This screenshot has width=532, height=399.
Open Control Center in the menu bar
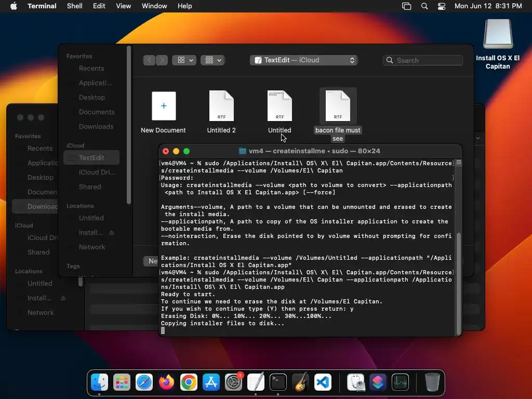442,6
